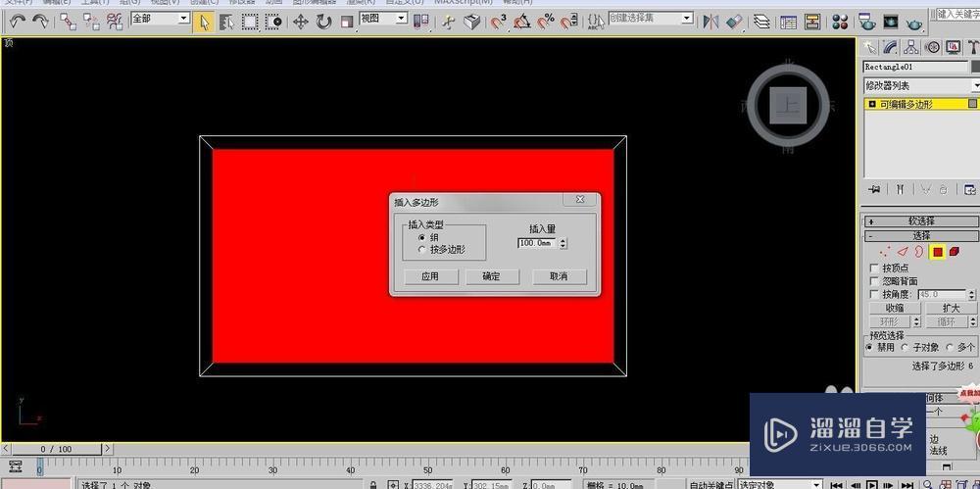This screenshot has width=980, height=489.
Task: Click the Mirror tool icon
Action: (710, 22)
